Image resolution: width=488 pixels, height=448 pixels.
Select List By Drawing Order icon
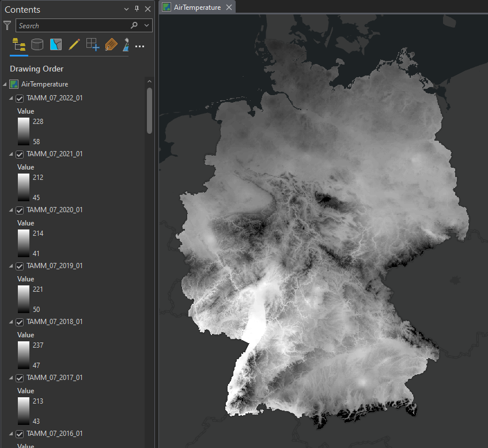(18, 45)
